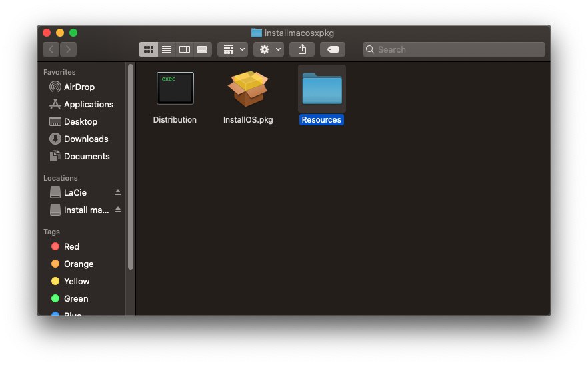Open AirDrop in the sidebar
This screenshot has height=365, width=588.
(x=79, y=87)
